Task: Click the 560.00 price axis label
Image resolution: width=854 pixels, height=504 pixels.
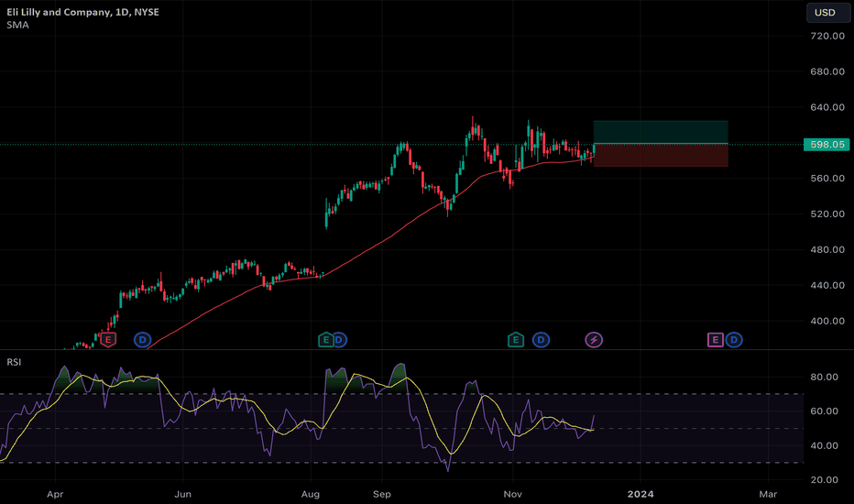Action: coord(827,178)
